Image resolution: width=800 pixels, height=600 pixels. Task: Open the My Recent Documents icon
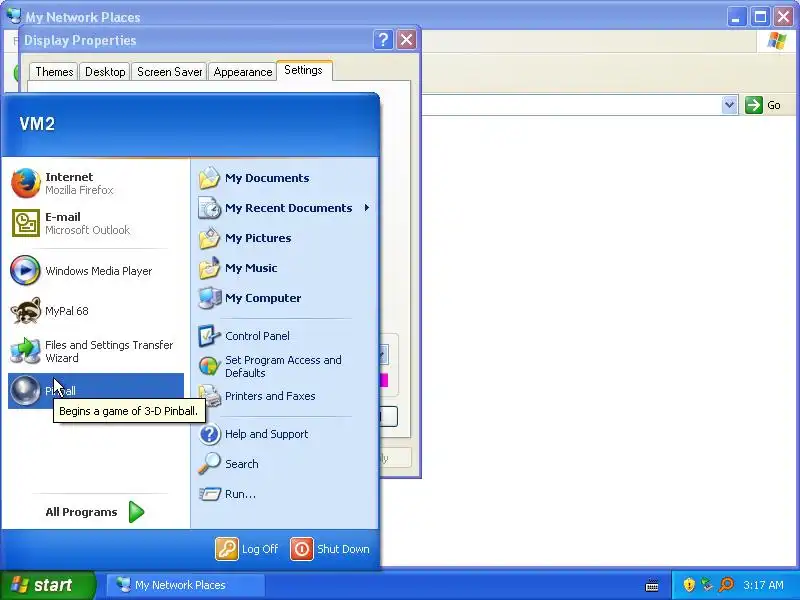[x=209, y=208]
